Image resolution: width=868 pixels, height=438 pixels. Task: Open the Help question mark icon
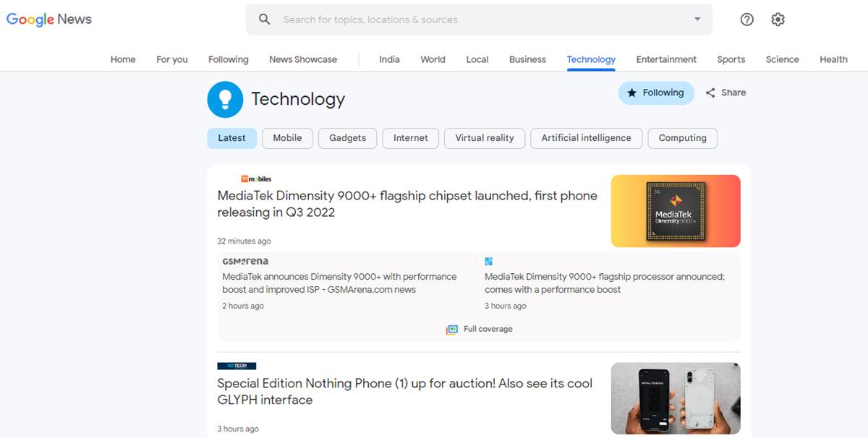747,20
